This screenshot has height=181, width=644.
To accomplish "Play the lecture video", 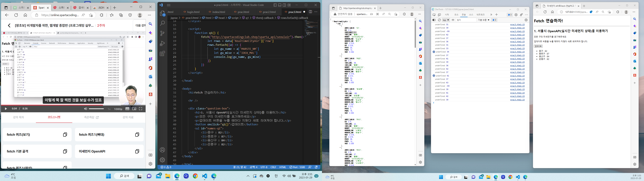I will point(6,109).
